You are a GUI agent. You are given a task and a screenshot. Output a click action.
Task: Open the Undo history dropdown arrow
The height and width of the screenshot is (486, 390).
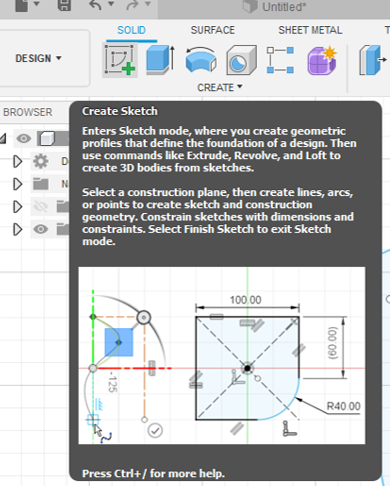(x=111, y=4)
